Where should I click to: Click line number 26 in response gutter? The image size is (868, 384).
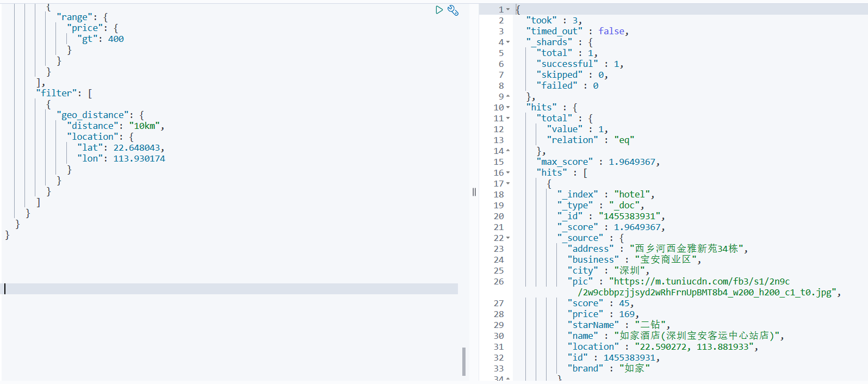pos(499,282)
